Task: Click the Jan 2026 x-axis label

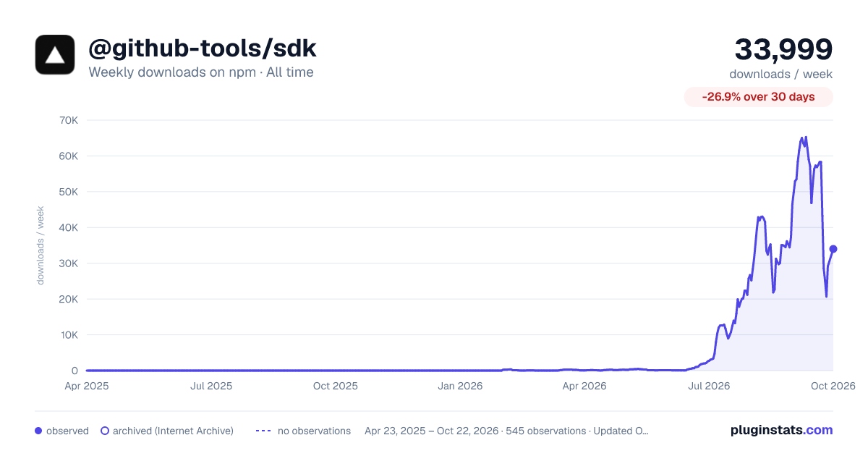Action: tap(461, 386)
